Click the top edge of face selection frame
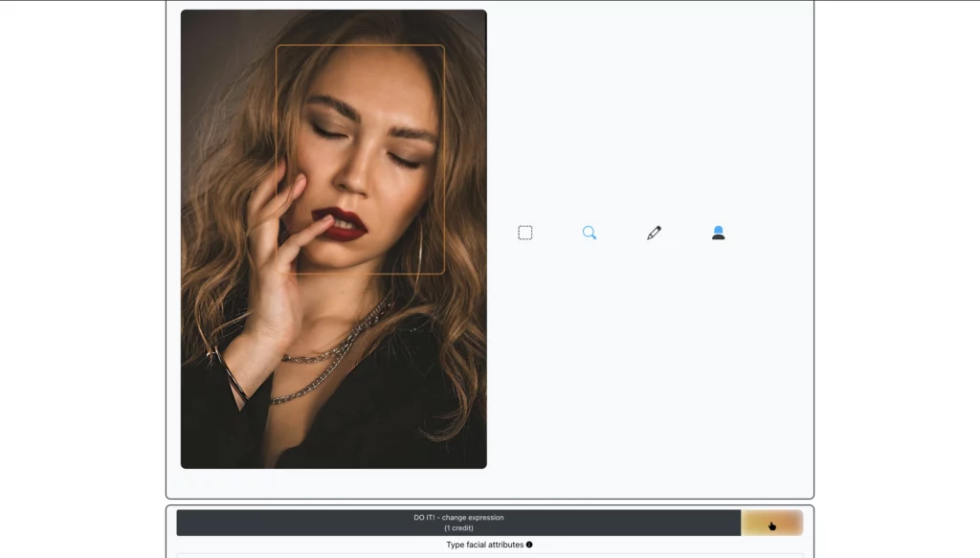This screenshot has width=980, height=558. point(360,45)
